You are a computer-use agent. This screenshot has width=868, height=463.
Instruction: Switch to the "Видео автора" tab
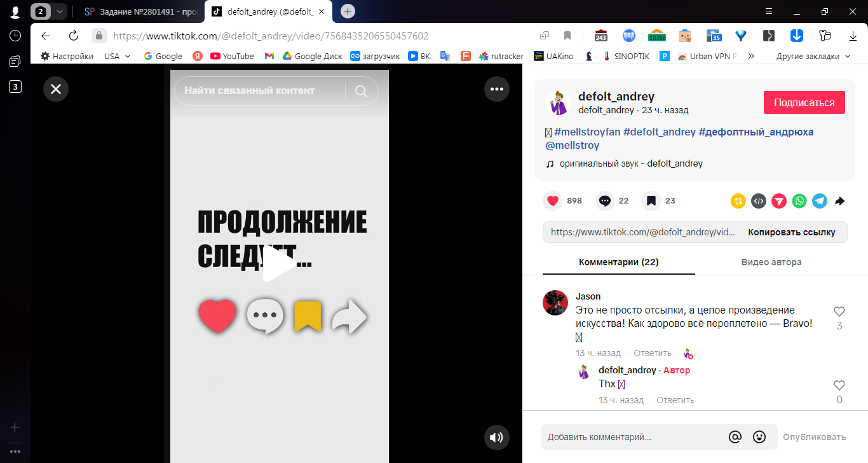click(771, 262)
